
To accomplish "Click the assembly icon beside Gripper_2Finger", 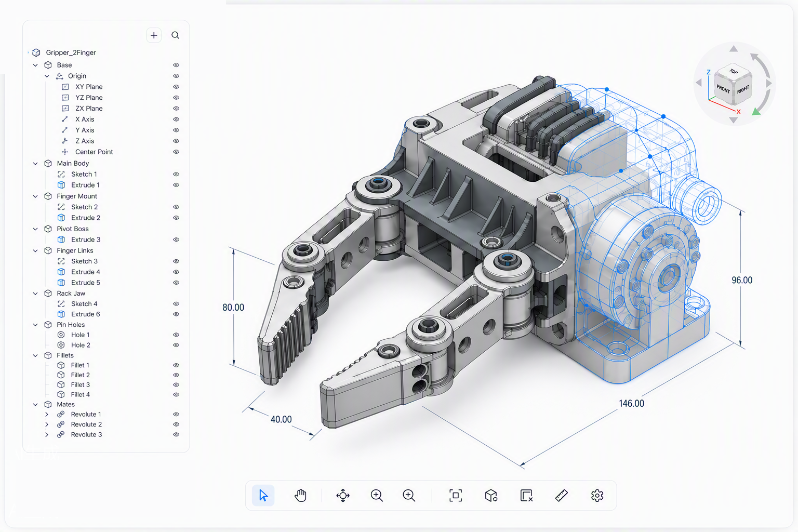I will [36, 52].
